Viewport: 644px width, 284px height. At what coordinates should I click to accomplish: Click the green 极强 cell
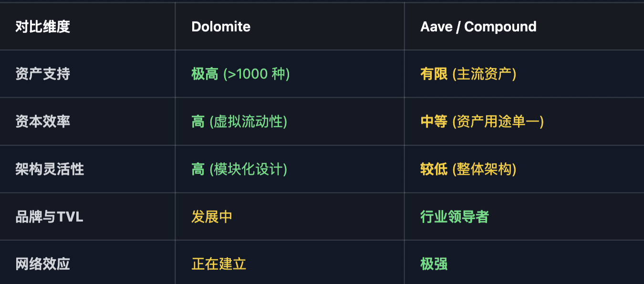click(434, 264)
